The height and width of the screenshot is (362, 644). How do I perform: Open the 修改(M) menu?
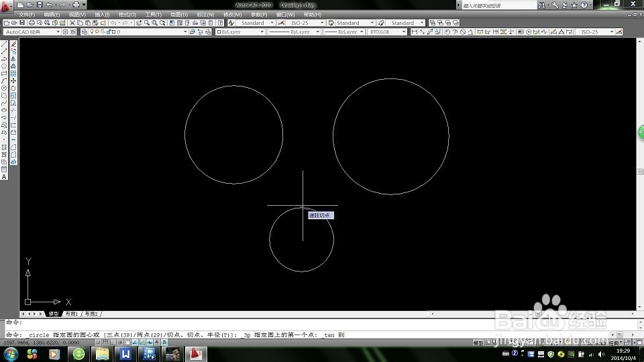[x=233, y=14]
